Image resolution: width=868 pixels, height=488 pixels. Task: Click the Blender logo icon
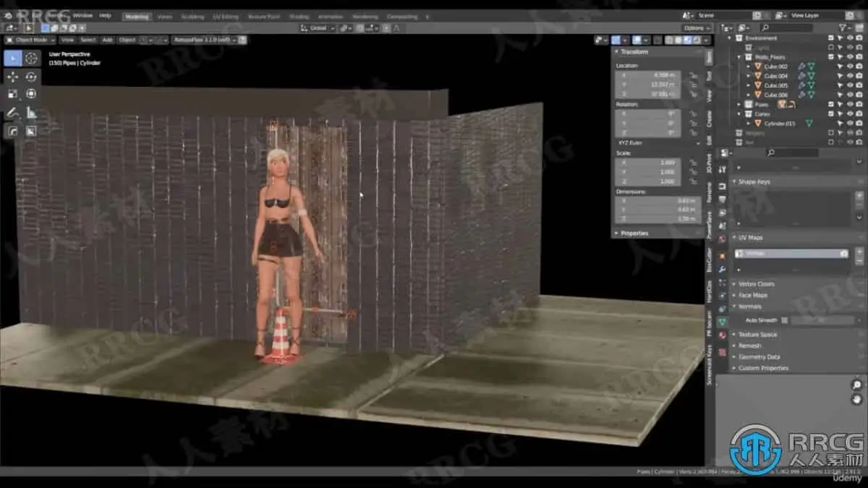coord(7,15)
